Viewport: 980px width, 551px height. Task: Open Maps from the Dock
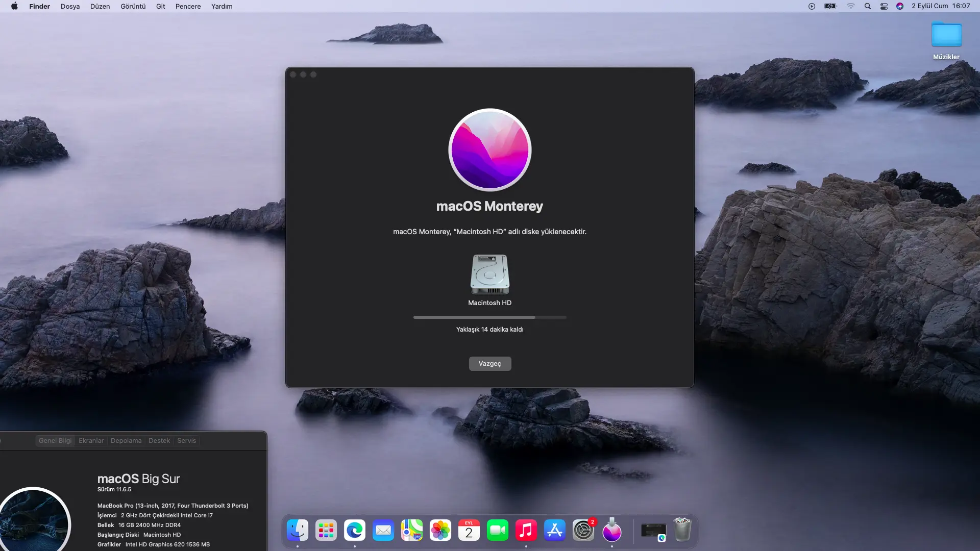412,531
